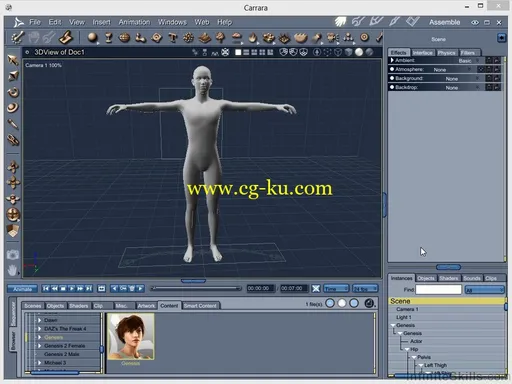
Task: Select the arrow Move/Selection tool
Action: tap(13, 60)
